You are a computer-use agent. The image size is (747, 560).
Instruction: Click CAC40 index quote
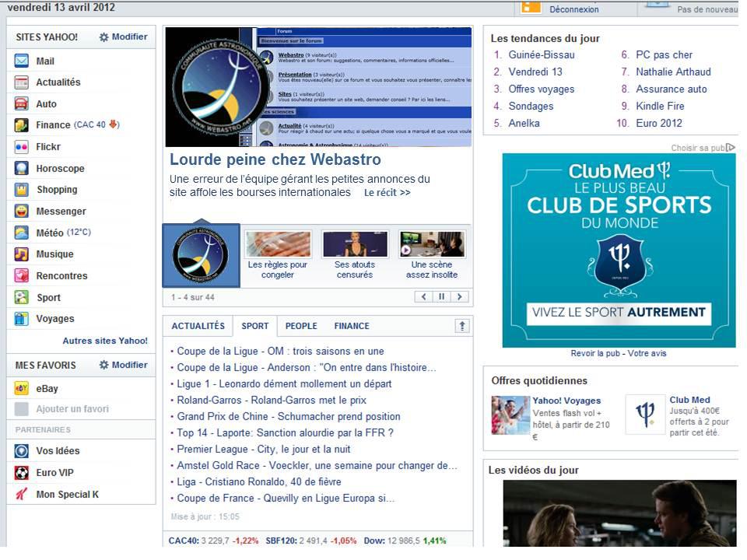tap(213, 541)
